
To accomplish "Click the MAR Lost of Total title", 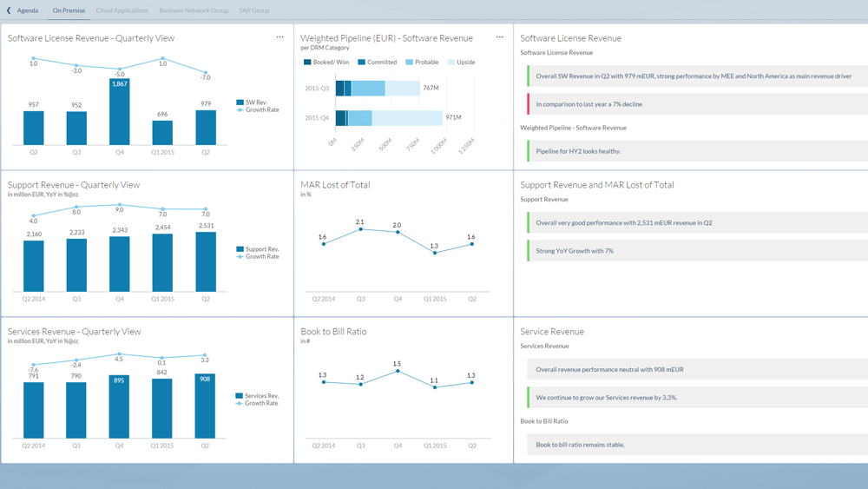I will 335,185.
